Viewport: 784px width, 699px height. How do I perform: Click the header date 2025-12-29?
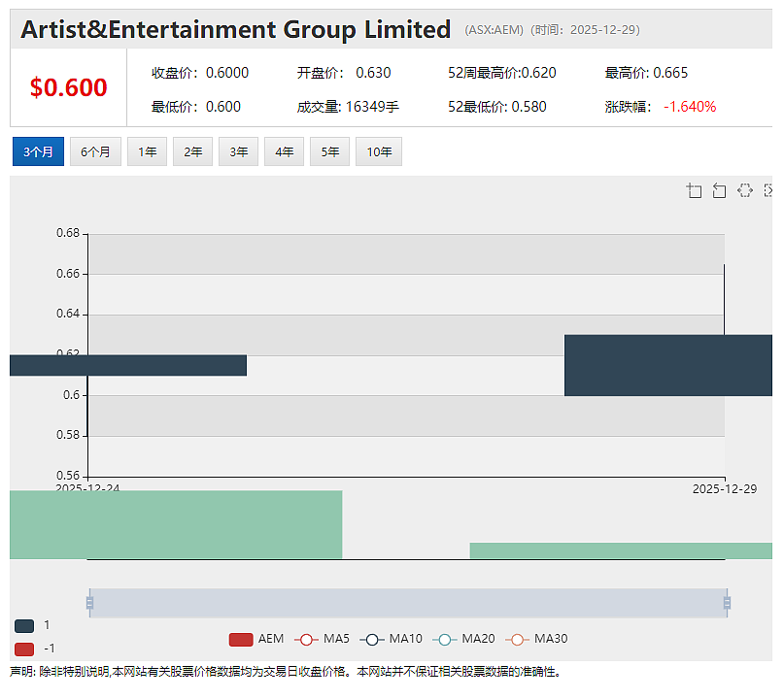pos(602,30)
